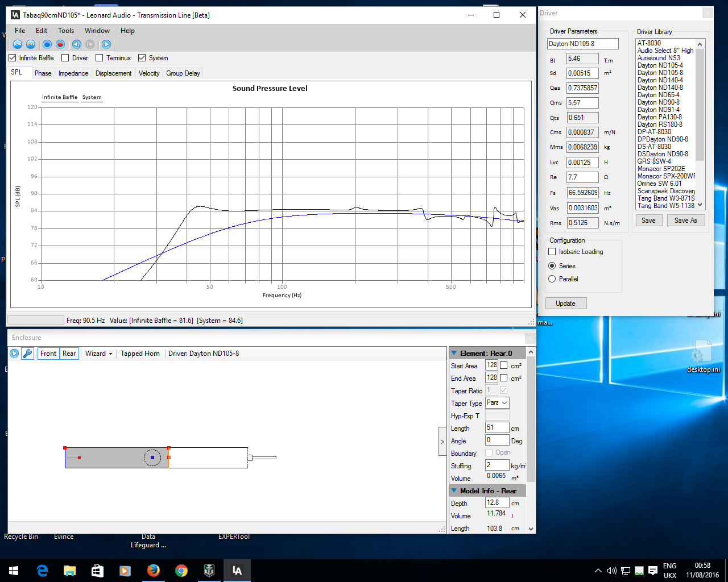Click Driver Library scroll down arrow

click(700, 205)
